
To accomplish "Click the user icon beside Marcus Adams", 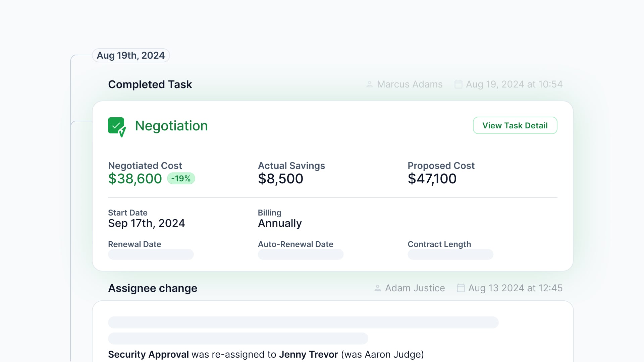I will point(369,84).
